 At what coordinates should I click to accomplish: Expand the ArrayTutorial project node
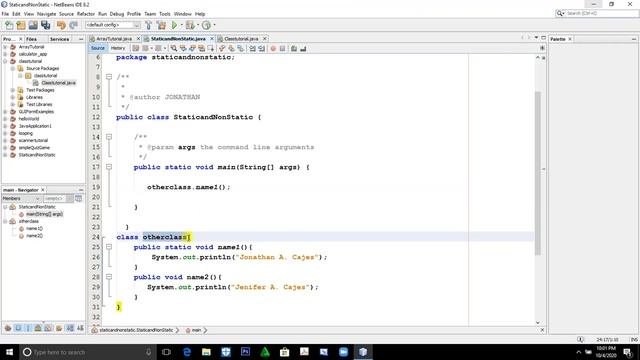coord(5,47)
